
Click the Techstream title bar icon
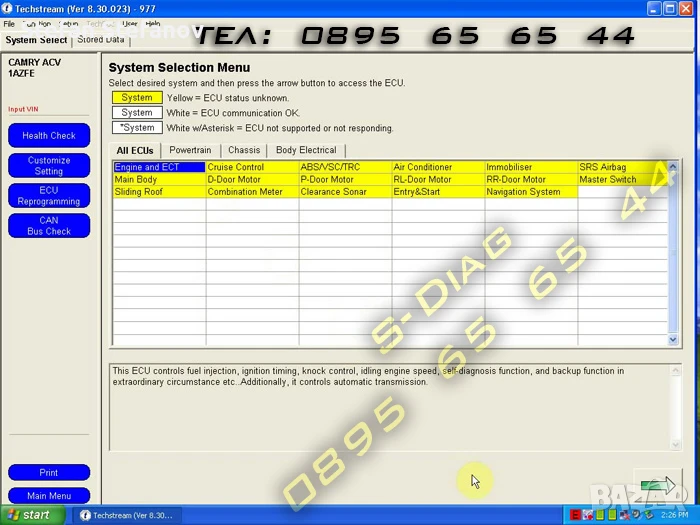[x=7, y=8]
